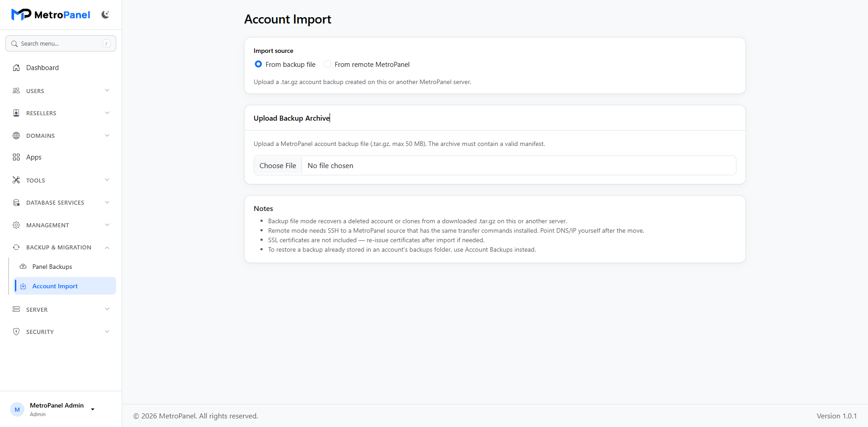Expand the SECURITY section chevron
Image resolution: width=868 pixels, height=427 pixels.
107,332
